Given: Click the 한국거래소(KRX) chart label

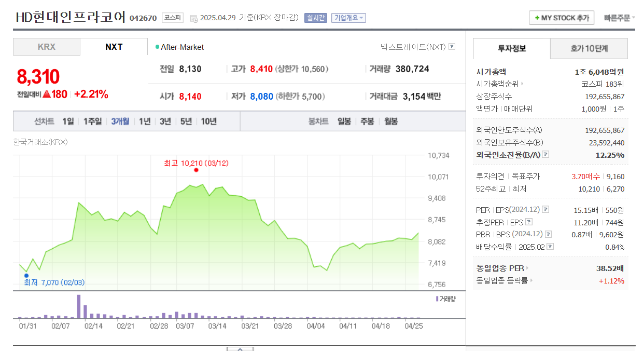Looking at the screenshot, I should coord(40,142).
